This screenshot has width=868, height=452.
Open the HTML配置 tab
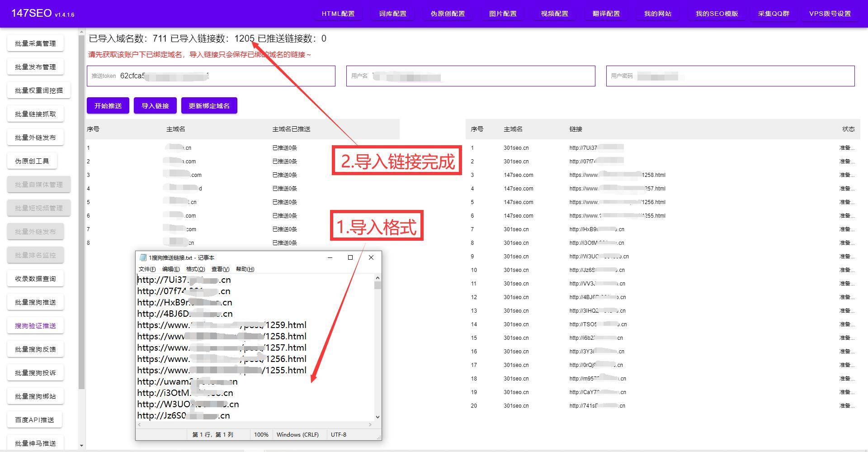[338, 14]
